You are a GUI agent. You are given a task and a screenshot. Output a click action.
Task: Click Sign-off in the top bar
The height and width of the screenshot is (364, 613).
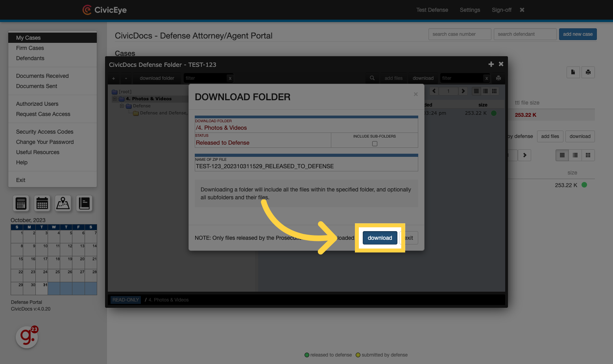502,10
